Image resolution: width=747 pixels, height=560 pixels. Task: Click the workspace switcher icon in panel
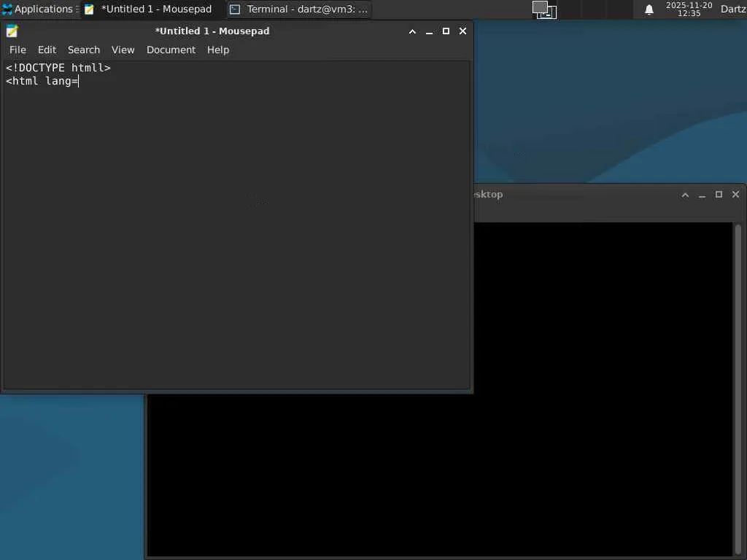click(x=544, y=9)
